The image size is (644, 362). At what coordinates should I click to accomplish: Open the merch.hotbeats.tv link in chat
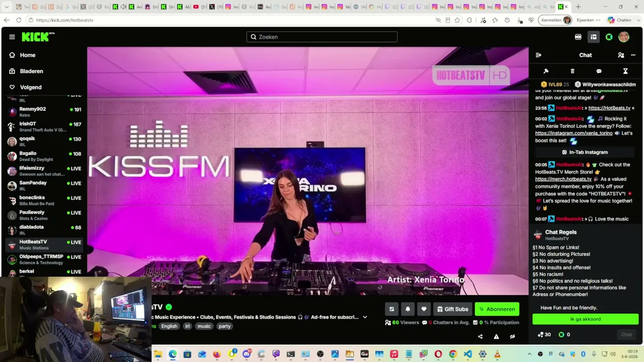click(563, 179)
